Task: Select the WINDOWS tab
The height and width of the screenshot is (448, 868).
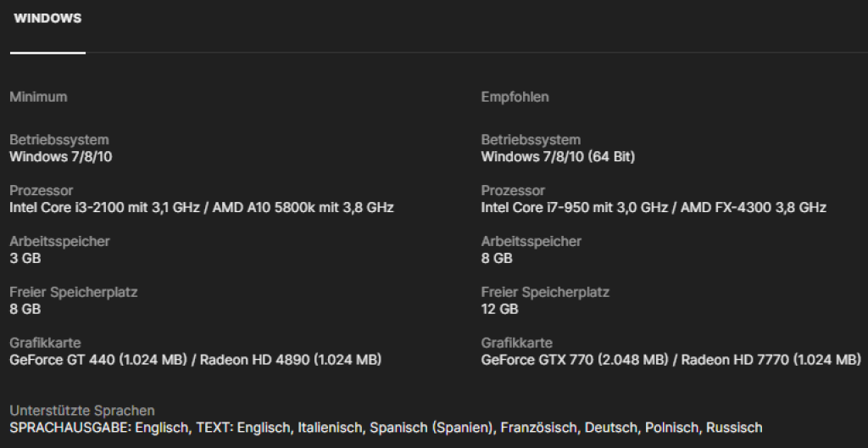Action: [47, 19]
